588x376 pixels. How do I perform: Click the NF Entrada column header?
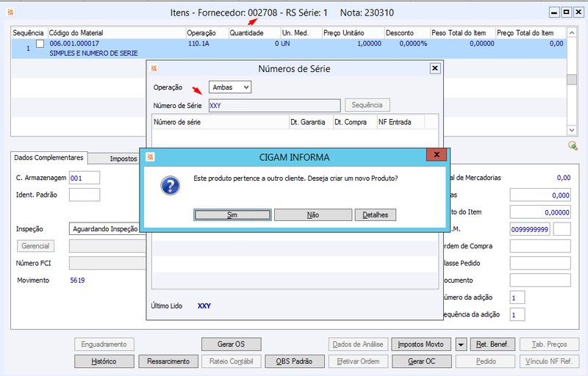[401, 122]
